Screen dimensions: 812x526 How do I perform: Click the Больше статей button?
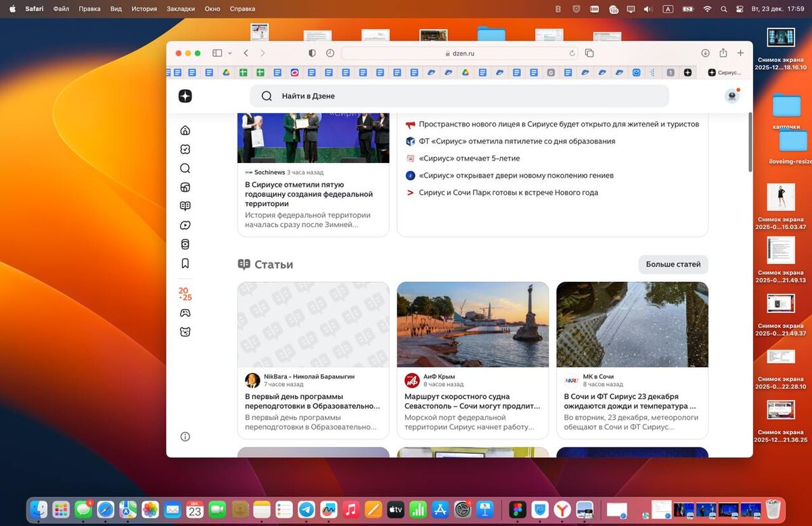coord(673,264)
